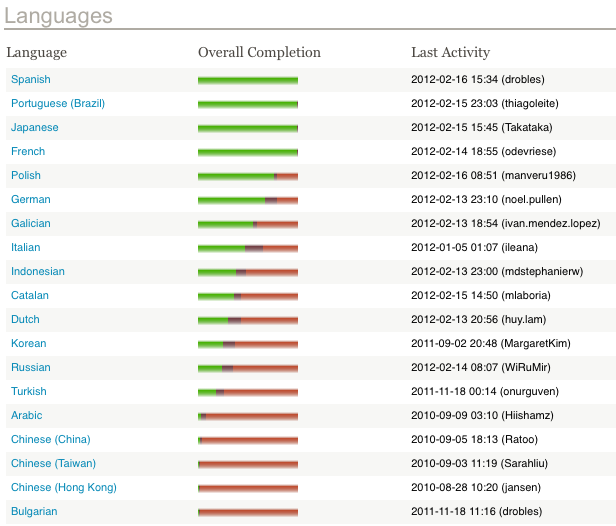Open the Bulgarian language link
Screen dimensions: 616x526
[x=34, y=511]
